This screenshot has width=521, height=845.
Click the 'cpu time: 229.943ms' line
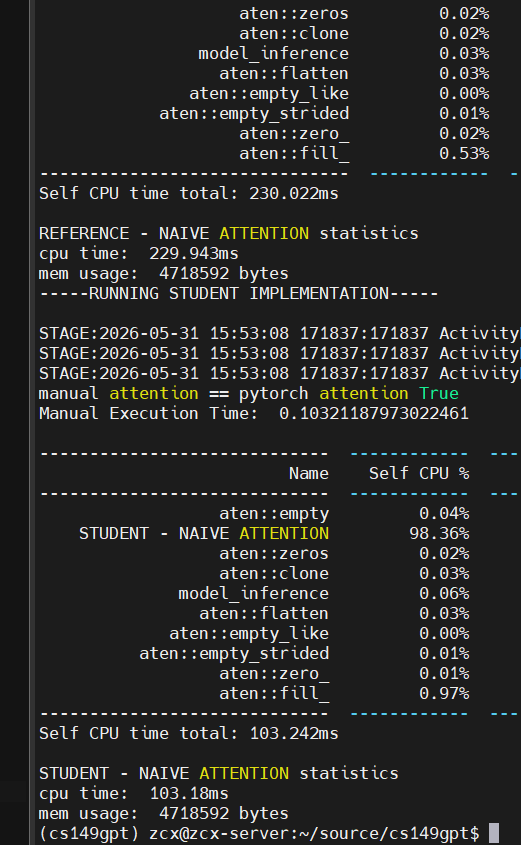coord(138,253)
